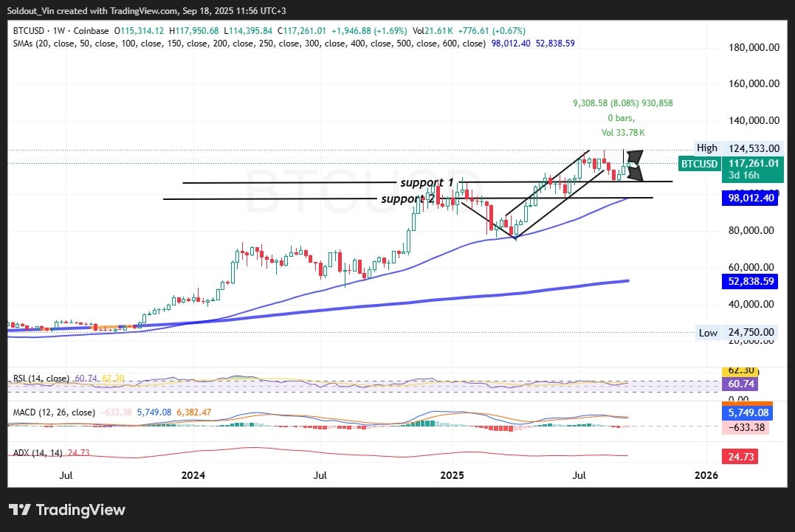Click the purple 60.74 RSI value label
Viewport: 795px width, 532px height.
(740, 384)
